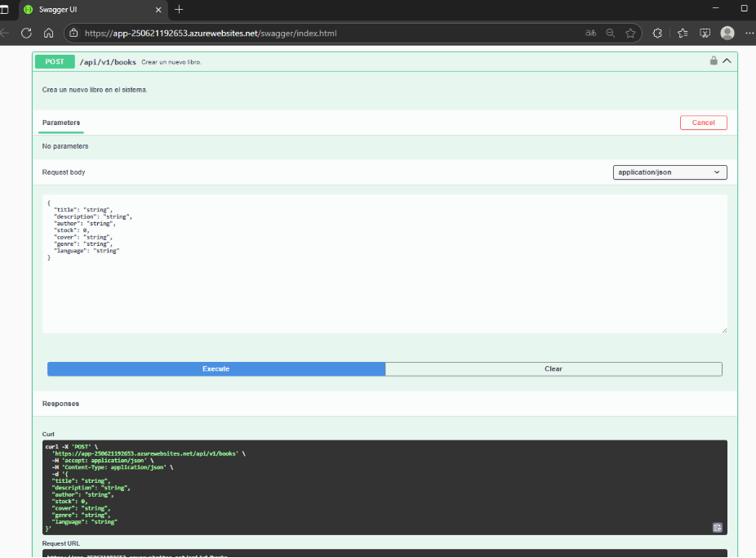The width and height of the screenshot is (756, 558).
Task: Open the application/json content type dropdown
Action: (x=669, y=172)
